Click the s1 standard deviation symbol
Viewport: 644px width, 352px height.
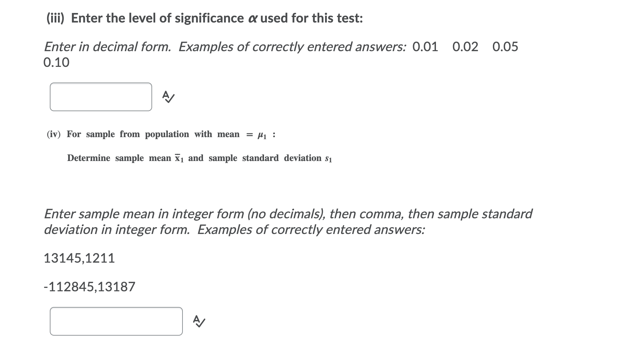click(328, 159)
